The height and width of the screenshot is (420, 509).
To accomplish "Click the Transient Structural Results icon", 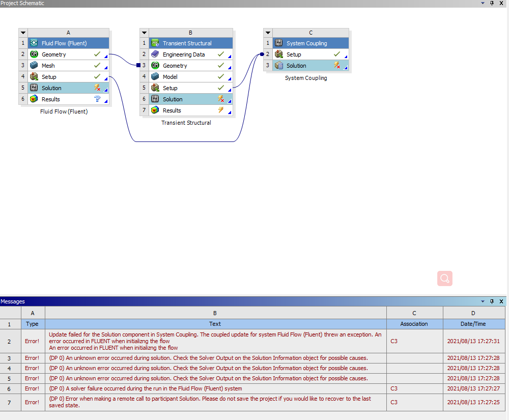I will pyautogui.click(x=155, y=110).
